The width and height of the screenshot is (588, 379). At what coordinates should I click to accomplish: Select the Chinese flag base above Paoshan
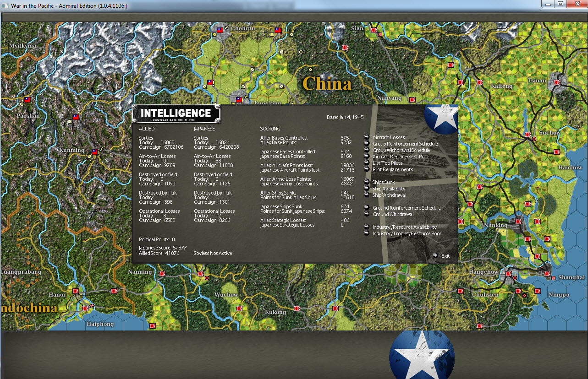click(27, 99)
